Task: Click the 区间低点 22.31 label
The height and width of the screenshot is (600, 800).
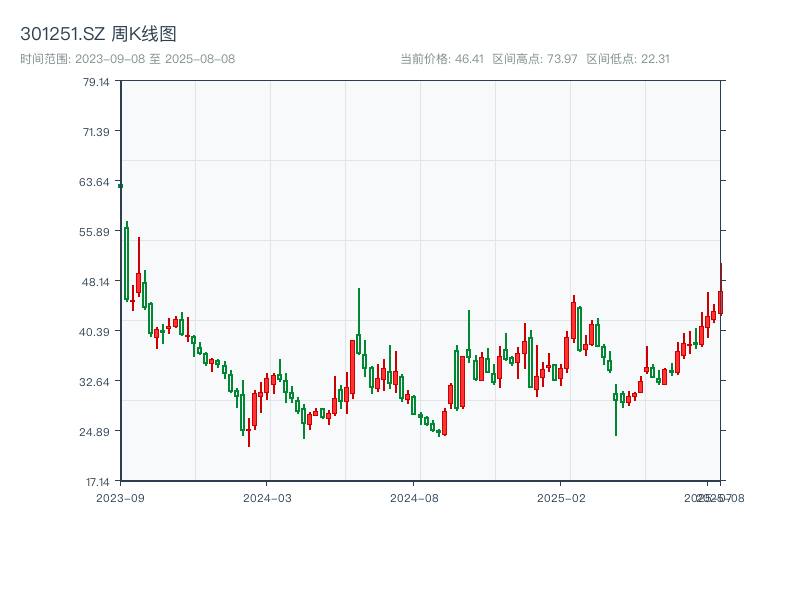Action: point(628,59)
